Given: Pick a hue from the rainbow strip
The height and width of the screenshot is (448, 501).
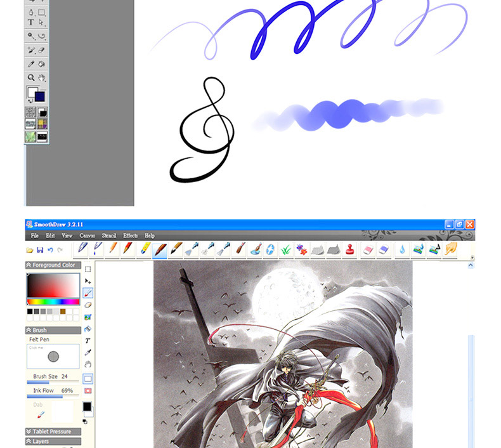Looking at the screenshot, I should point(53,301).
